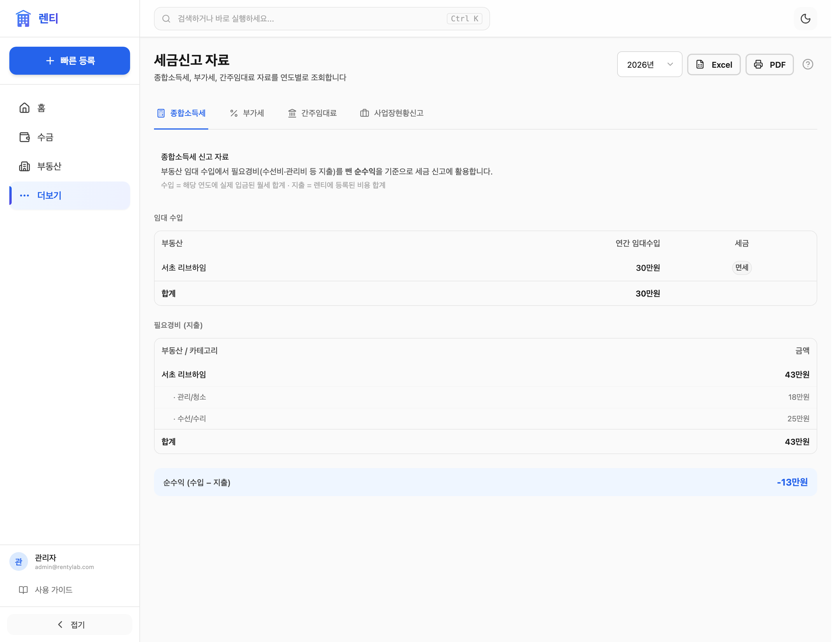Click the 렌티 building logo icon
840x642 pixels.
[23, 18]
